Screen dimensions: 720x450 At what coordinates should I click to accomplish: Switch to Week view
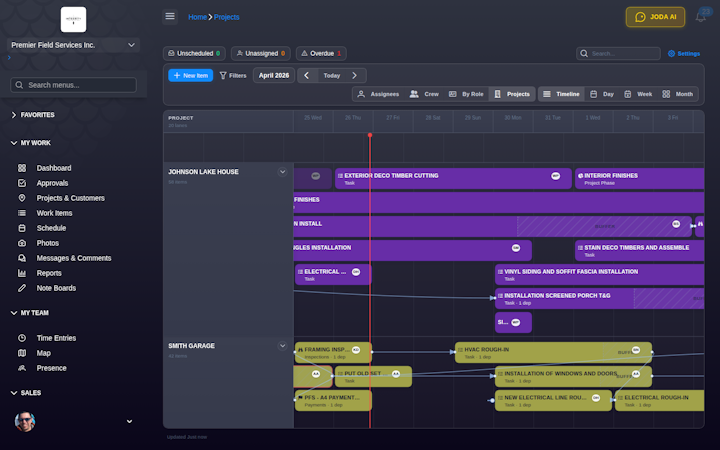(x=638, y=94)
